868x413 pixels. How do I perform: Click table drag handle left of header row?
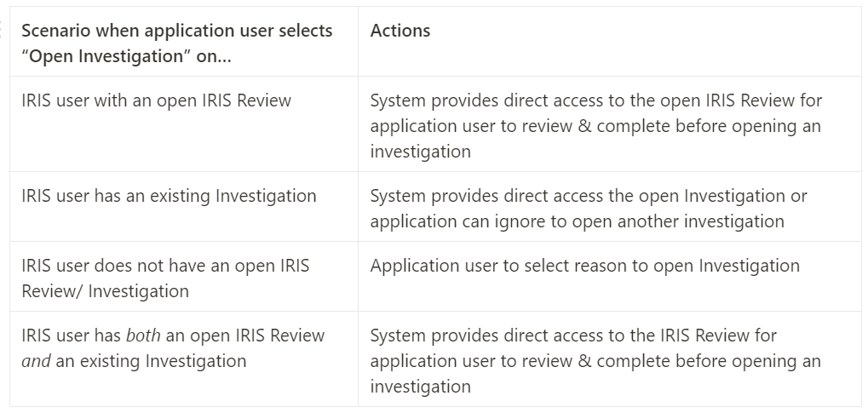tap(1, 29)
